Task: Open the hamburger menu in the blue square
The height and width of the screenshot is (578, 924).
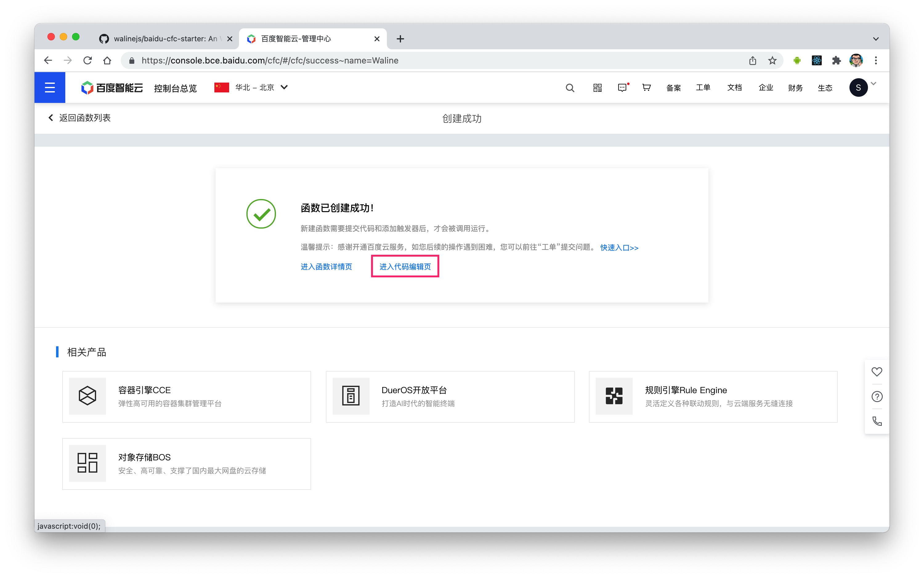Action: click(50, 87)
